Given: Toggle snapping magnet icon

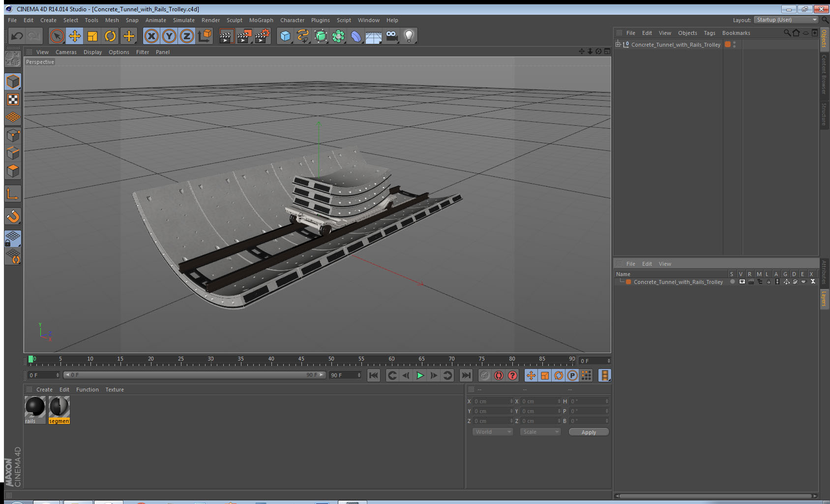Looking at the screenshot, I should click(x=13, y=216).
